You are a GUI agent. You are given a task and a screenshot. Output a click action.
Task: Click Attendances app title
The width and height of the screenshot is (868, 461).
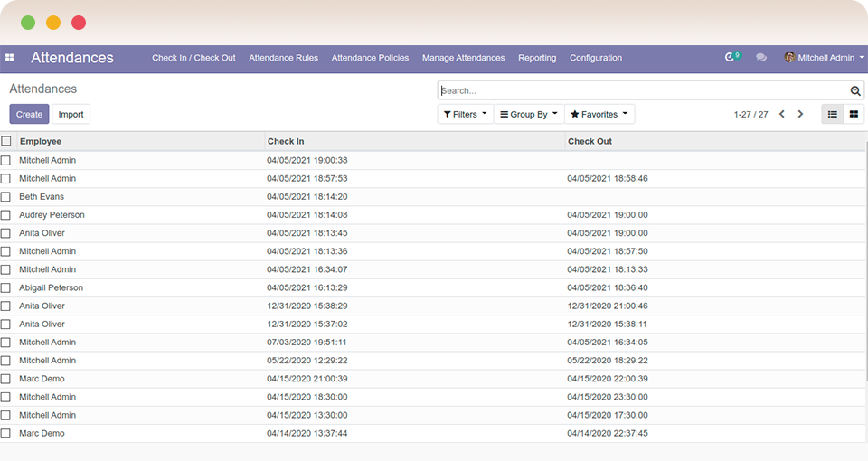72,58
